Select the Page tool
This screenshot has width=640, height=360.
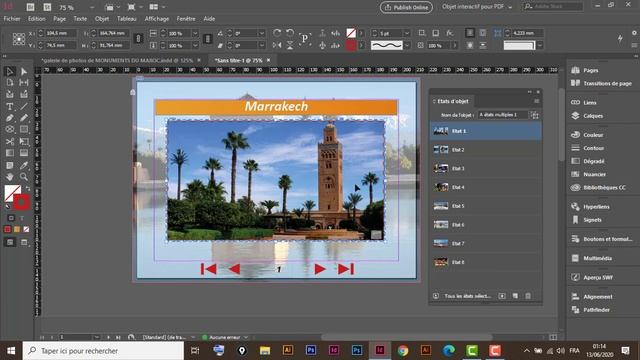pyautogui.click(x=10, y=83)
